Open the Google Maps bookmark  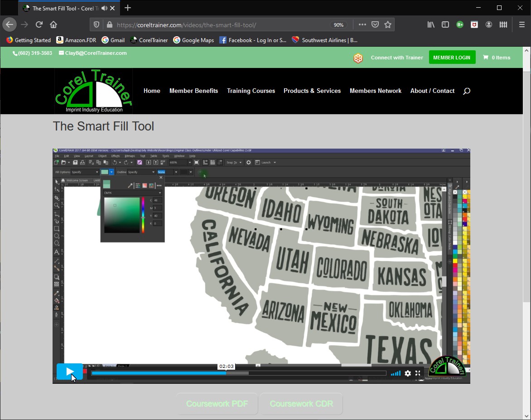pos(193,40)
